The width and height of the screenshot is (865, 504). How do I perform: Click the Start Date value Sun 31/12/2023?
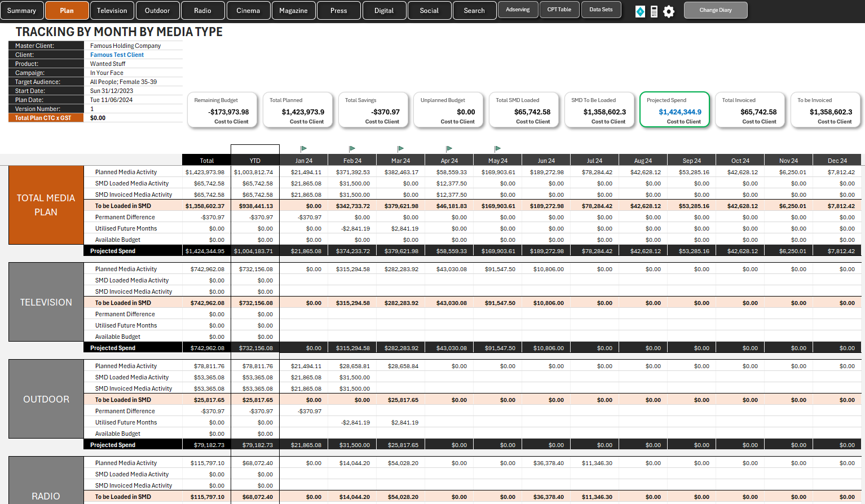coord(112,91)
